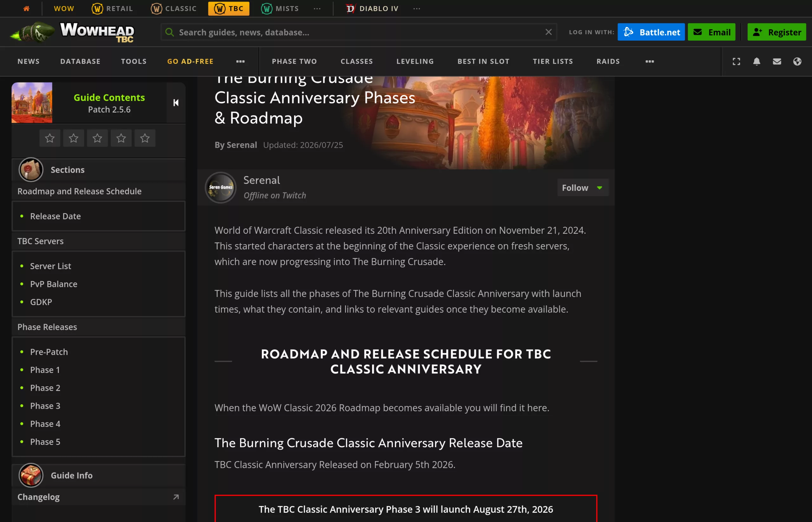This screenshot has height=522, width=812.
Task: Toggle fullscreen expand icon
Action: [x=736, y=61]
